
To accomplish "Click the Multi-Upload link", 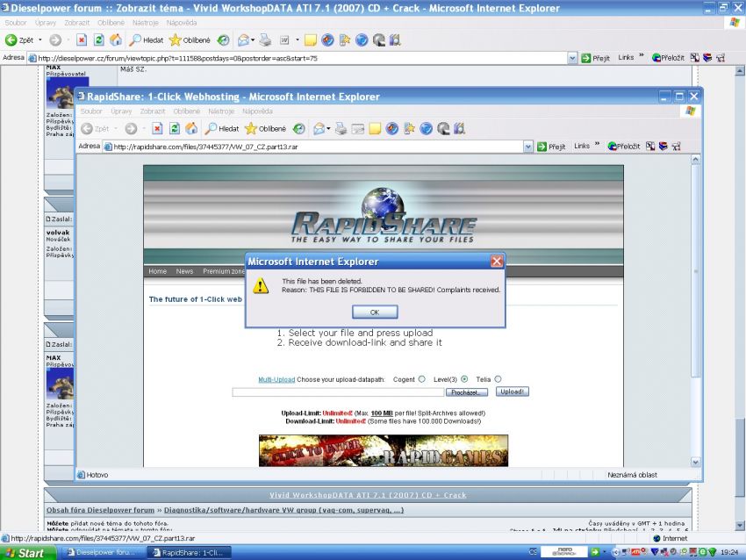I will click(276, 380).
